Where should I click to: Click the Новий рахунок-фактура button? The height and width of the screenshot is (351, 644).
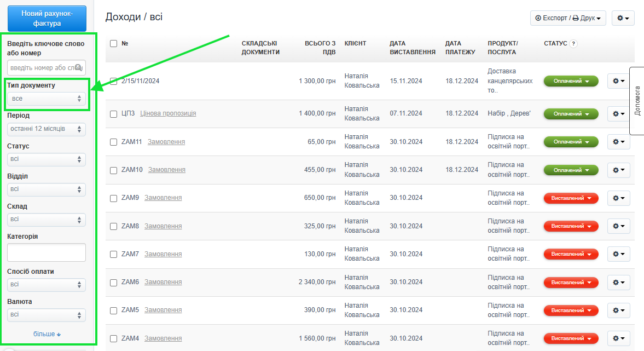47,18
